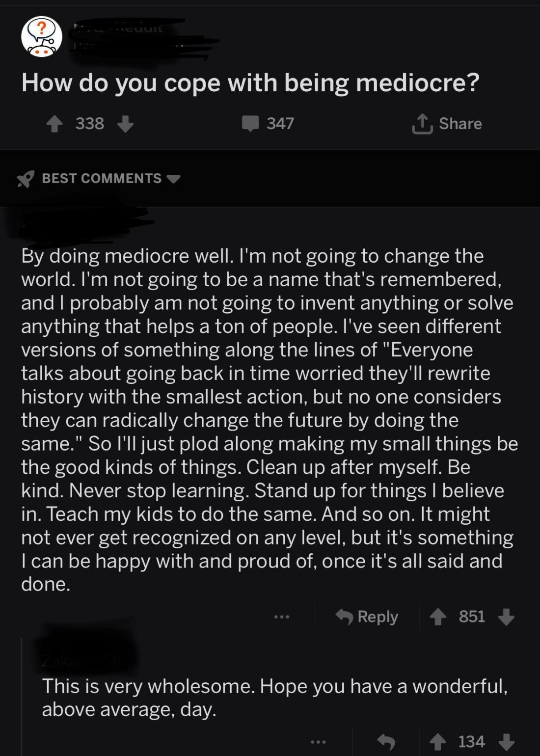This screenshot has height=756, width=540.
Task: Upvote the post about being mediocre
Action: 54,124
